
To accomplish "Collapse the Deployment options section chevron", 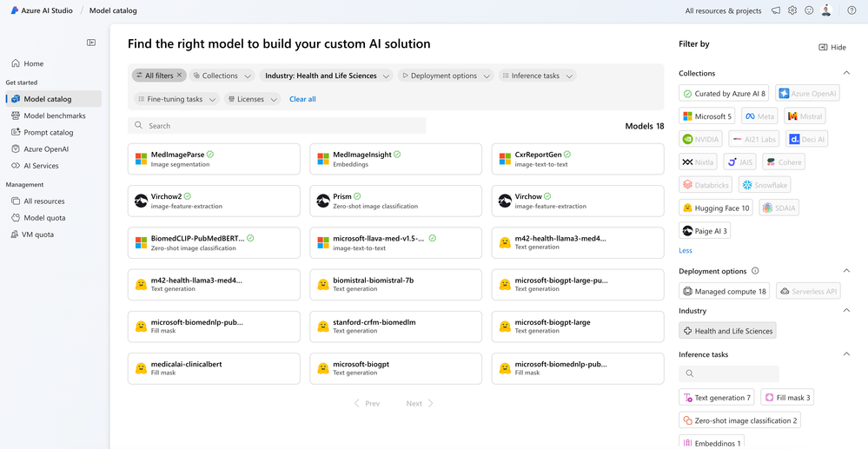I will click(x=846, y=271).
